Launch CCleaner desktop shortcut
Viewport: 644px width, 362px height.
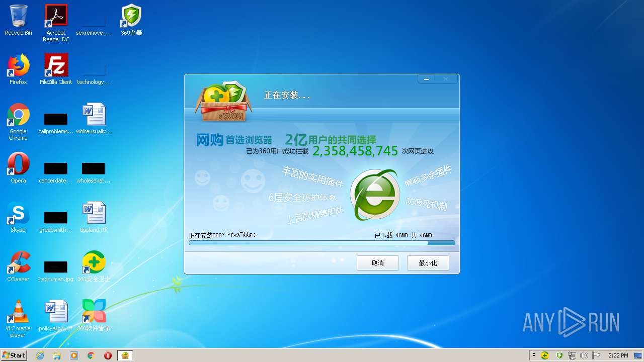(x=18, y=266)
